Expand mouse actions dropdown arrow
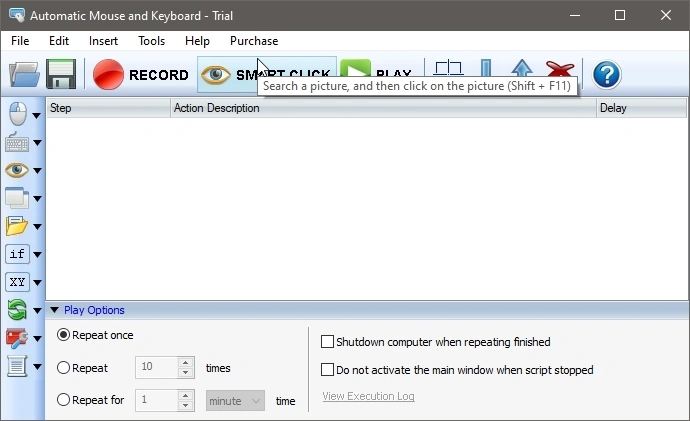Image resolution: width=690 pixels, height=421 pixels. [x=37, y=115]
